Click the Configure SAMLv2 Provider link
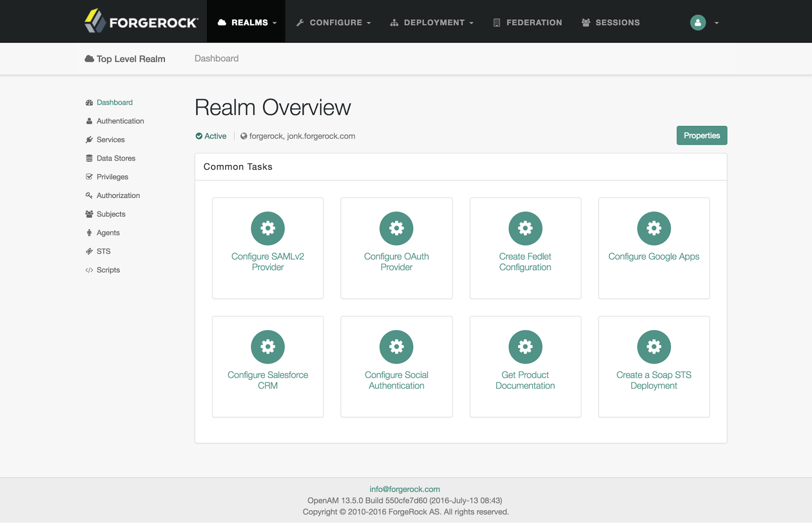This screenshot has height=523, width=812. pos(268,262)
